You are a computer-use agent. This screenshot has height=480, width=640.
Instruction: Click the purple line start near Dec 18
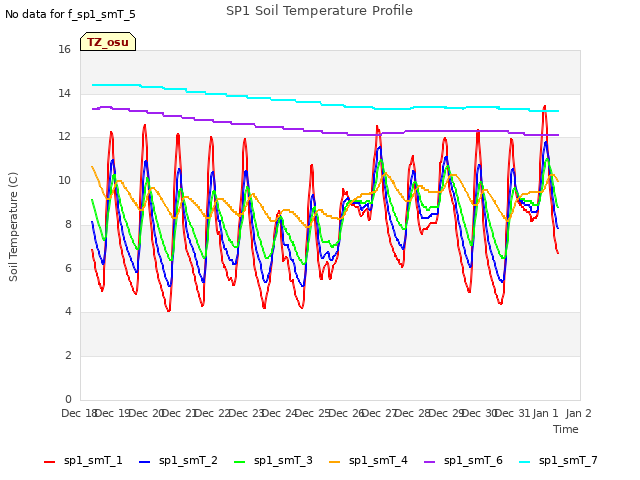pyautogui.click(x=93, y=109)
